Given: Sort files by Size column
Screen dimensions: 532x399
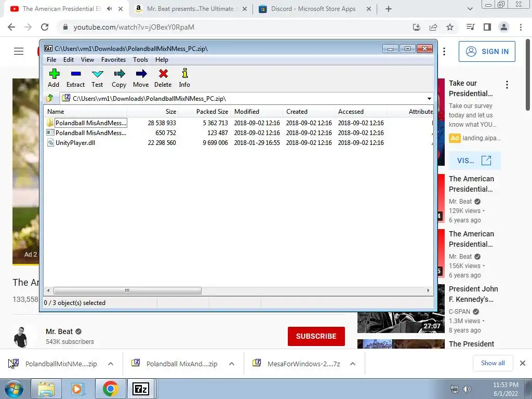Looking at the screenshot, I should tap(153, 112).
